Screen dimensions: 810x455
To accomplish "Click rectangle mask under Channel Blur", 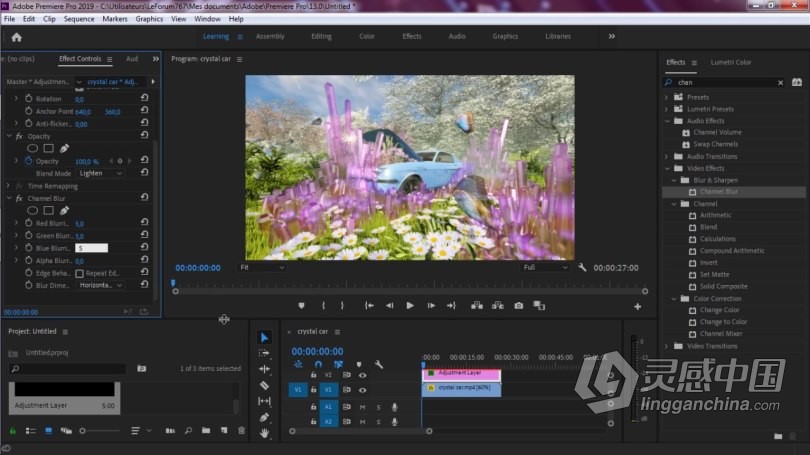I will point(49,211).
